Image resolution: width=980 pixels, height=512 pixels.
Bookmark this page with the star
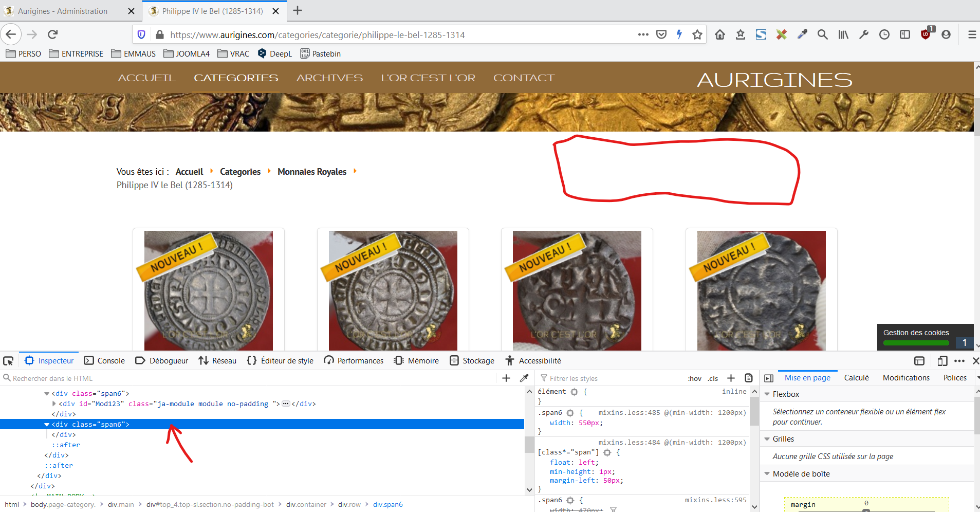[697, 34]
